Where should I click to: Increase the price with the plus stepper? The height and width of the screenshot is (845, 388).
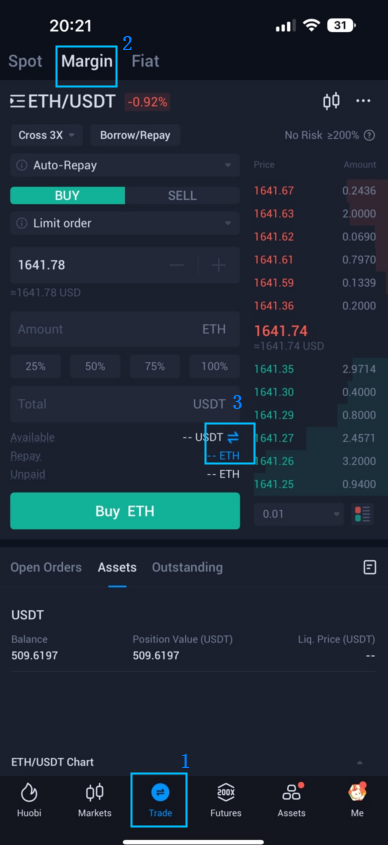point(218,265)
